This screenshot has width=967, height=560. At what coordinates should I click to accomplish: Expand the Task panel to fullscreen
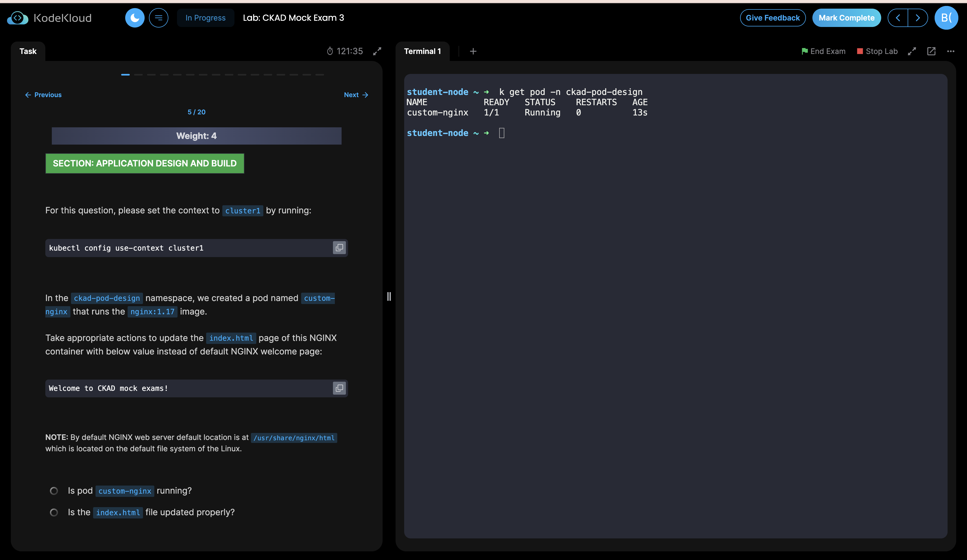(377, 51)
